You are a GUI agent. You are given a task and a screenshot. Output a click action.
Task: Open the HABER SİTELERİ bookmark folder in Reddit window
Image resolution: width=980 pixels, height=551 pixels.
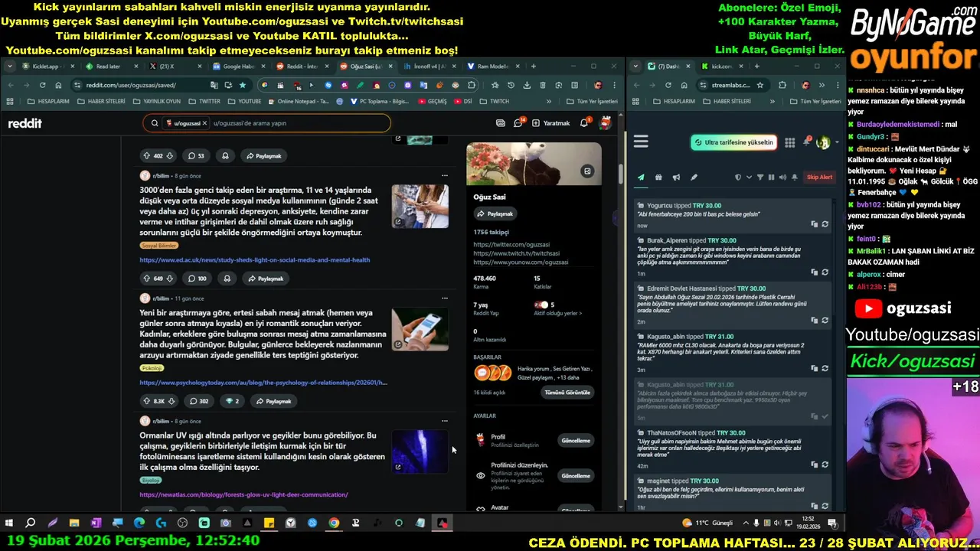click(101, 101)
